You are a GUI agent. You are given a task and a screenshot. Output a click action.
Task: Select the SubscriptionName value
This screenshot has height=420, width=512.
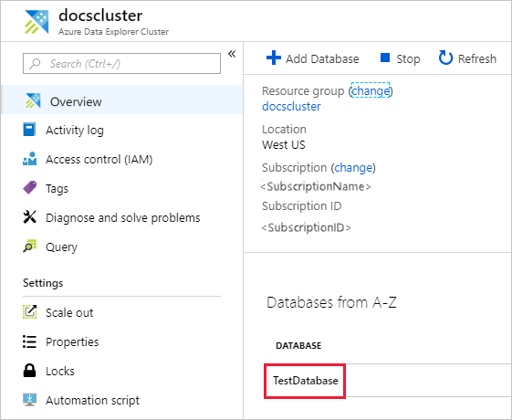316,186
